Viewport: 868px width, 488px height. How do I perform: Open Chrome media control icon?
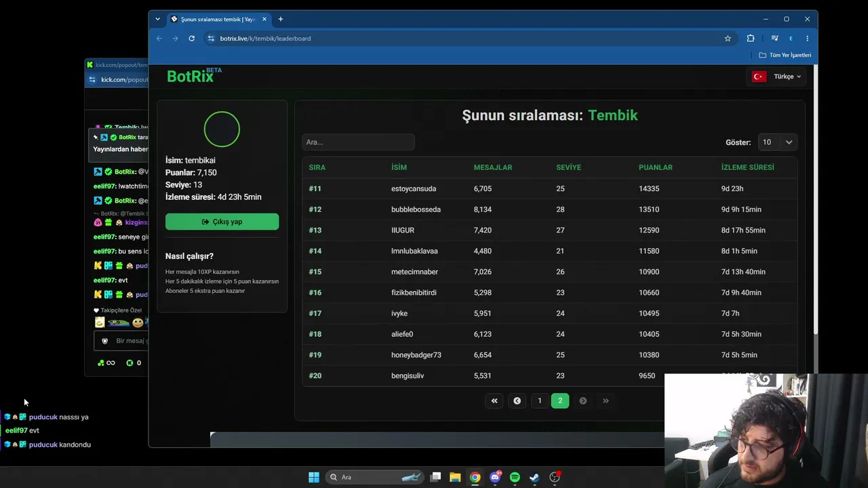pyautogui.click(x=774, y=39)
